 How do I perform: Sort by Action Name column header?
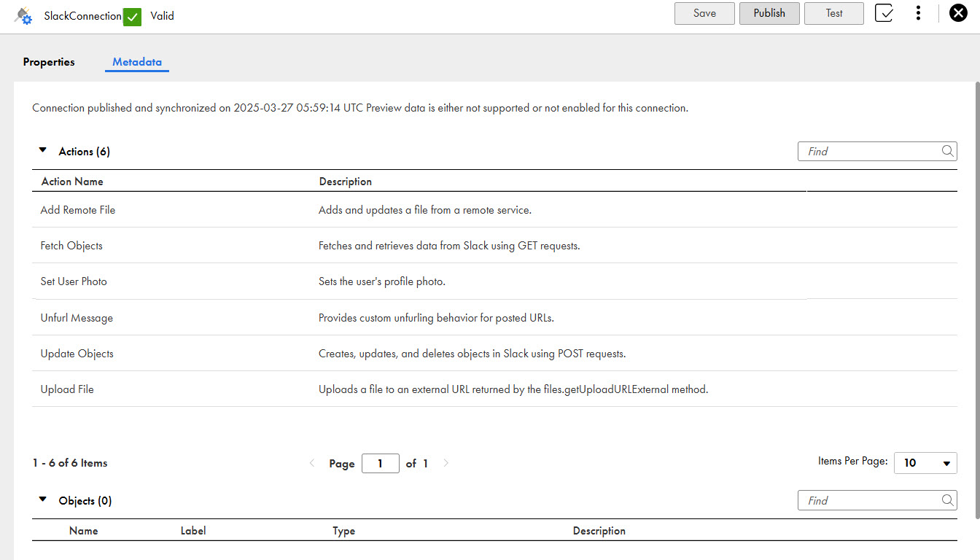(72, 182)
